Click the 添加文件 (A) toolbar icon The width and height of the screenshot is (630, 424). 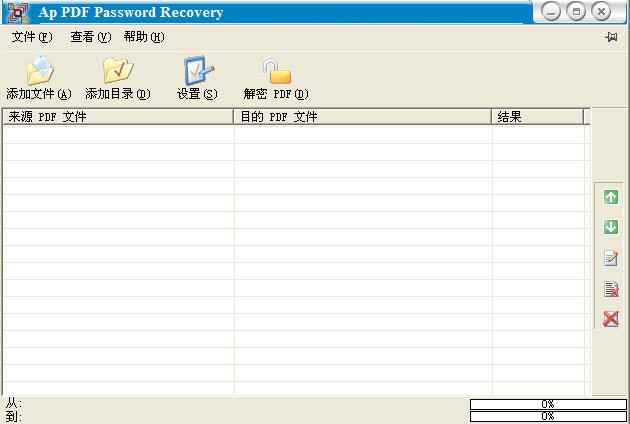coord(39,71)
